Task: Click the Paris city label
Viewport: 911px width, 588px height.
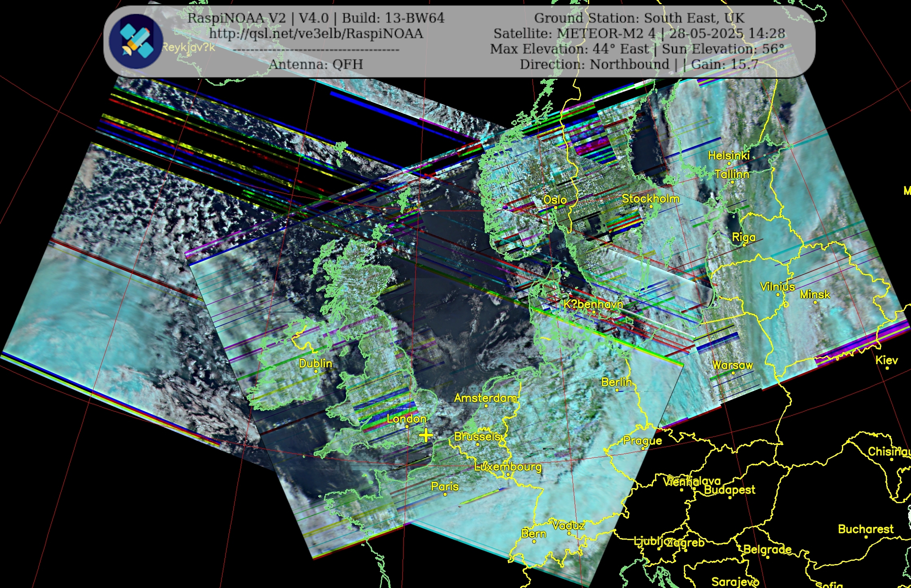Action: pos(445,486)
